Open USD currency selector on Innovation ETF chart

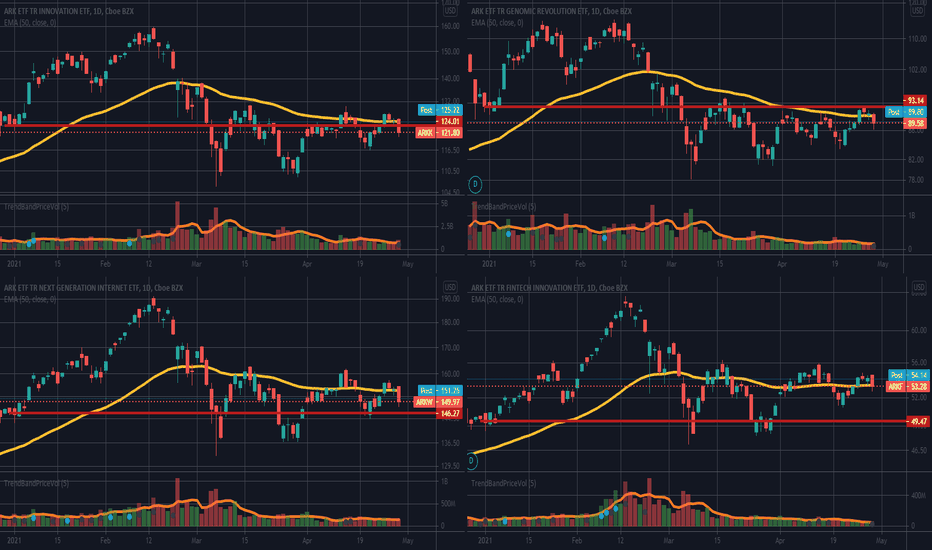[450, 11]
